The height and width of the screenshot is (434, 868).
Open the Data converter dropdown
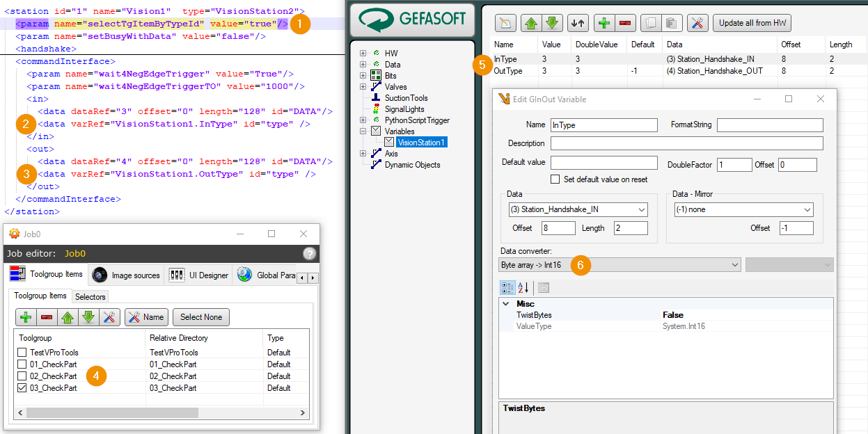tap(620, 265)
